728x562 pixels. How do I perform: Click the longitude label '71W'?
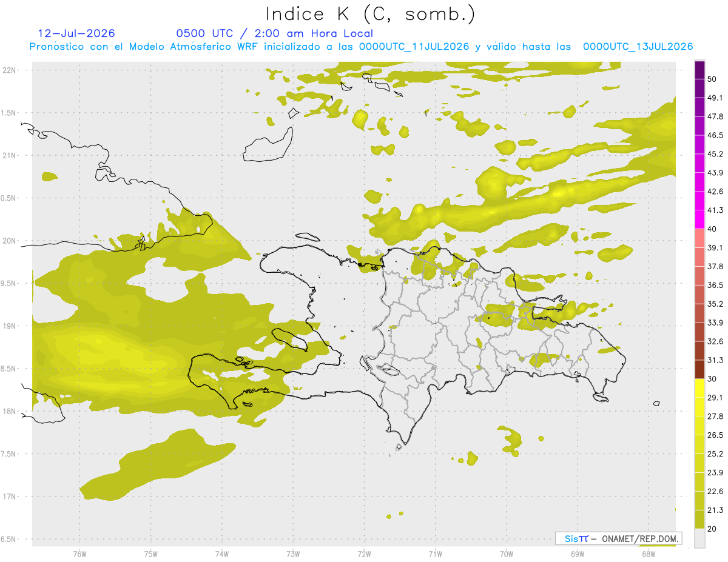(435, 554)
